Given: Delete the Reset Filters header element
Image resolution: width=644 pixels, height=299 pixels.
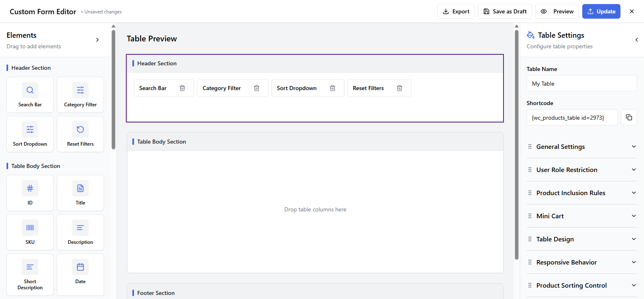Looking at the screenshot, I should 400,88.
